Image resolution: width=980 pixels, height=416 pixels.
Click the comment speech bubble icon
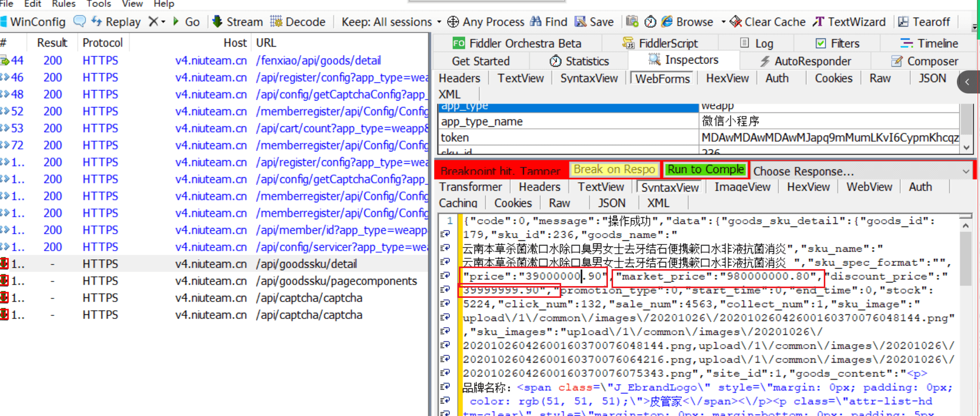pos(80,21)
